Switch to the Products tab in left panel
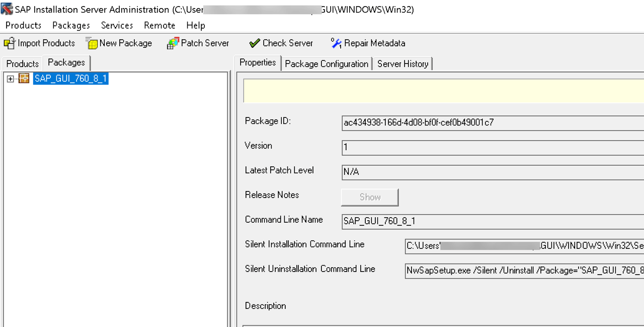The width and height of the screenshot is (644, 327). point(22,63)
